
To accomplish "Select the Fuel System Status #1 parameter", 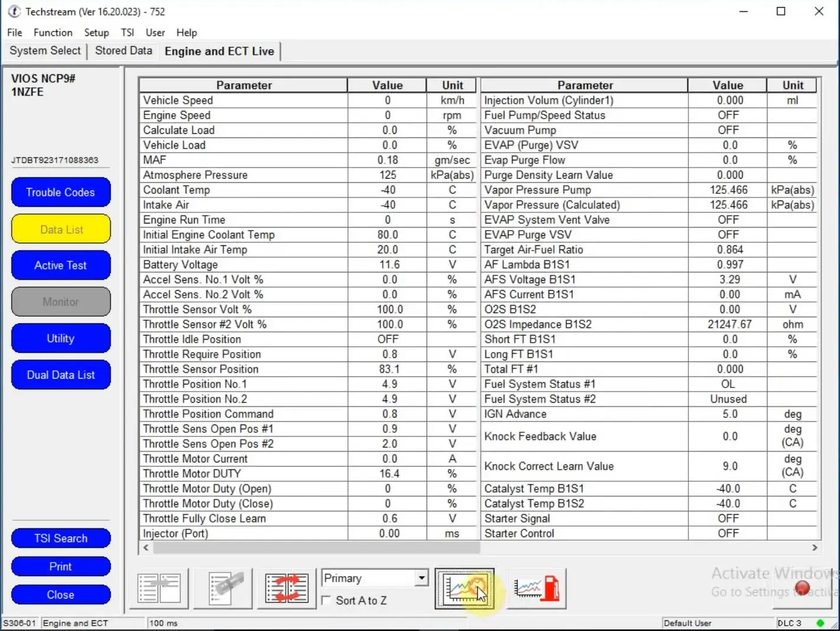I will coord(585,384).
